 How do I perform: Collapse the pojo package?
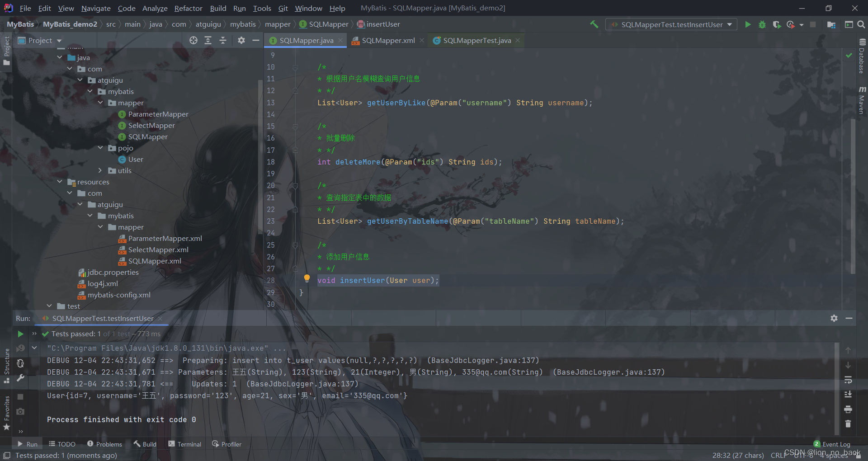[100, 148]
